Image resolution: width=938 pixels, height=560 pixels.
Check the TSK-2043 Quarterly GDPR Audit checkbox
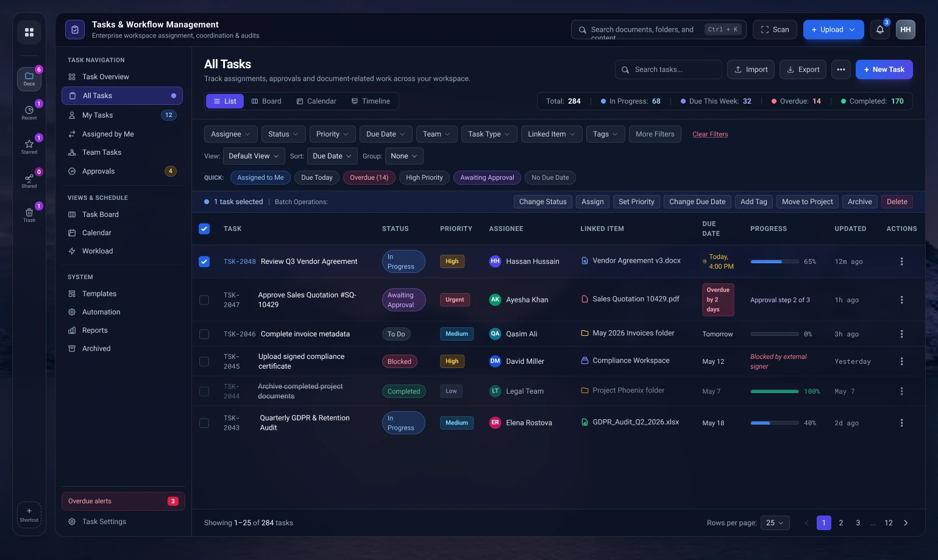point(204,423)
